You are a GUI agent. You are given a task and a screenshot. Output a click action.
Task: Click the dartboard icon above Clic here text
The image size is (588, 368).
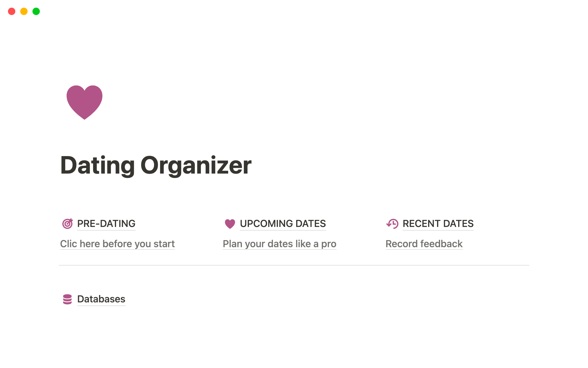68,224
